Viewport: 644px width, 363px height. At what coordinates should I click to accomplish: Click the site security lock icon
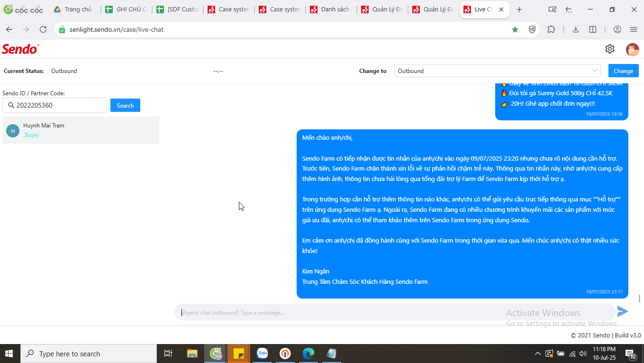click(62, 29)
